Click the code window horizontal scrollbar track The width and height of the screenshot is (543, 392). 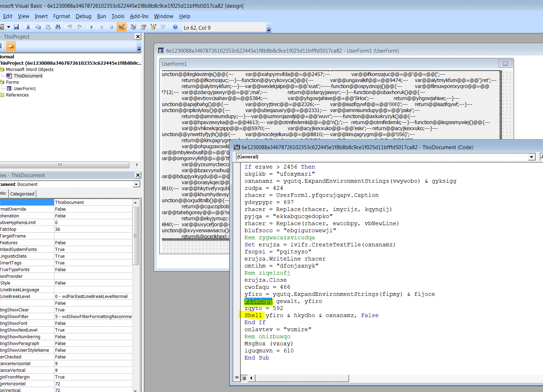coord(445,378)
